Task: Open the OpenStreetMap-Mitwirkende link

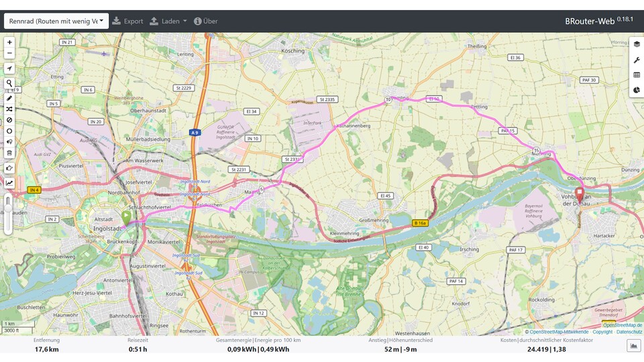Action: pos(559,332)
